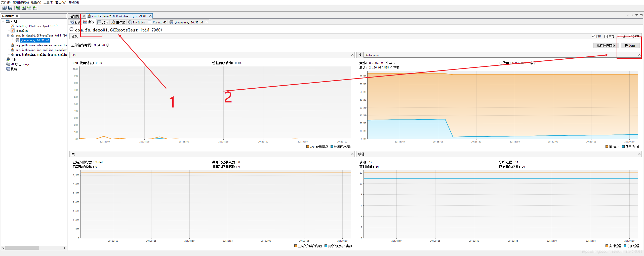Click the Save snapshot toolbar icon
This screenshot has width=644, height=256.
coord(10,8)
